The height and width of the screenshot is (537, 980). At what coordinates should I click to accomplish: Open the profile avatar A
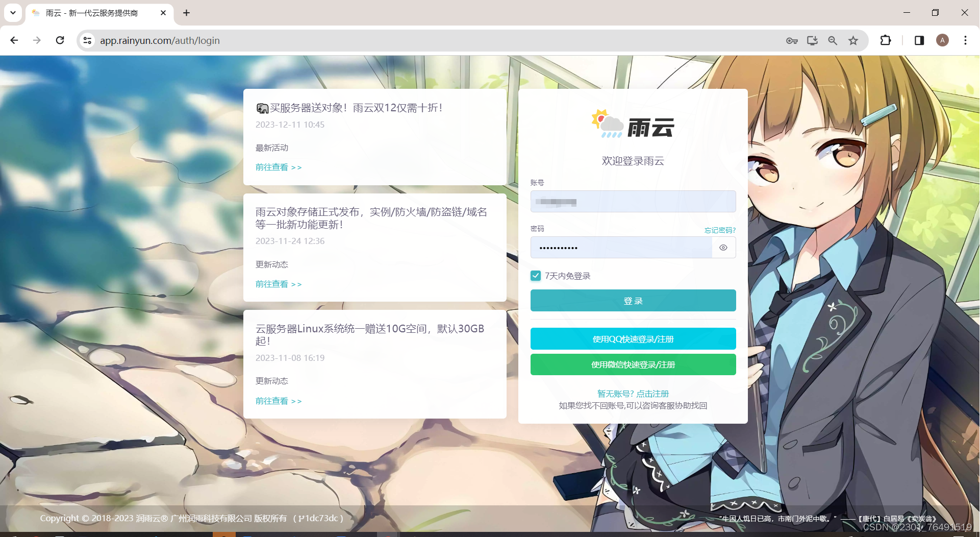click(x=942, y=40)
